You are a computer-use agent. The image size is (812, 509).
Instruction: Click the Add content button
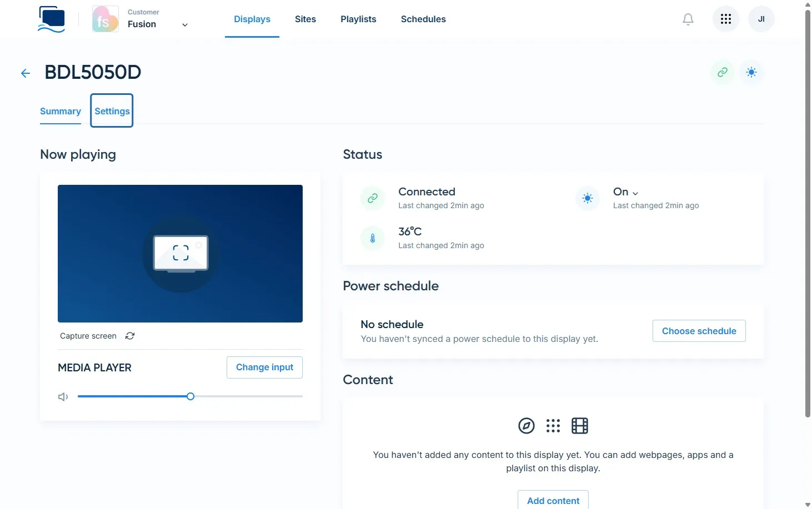[x=553, y=500]
